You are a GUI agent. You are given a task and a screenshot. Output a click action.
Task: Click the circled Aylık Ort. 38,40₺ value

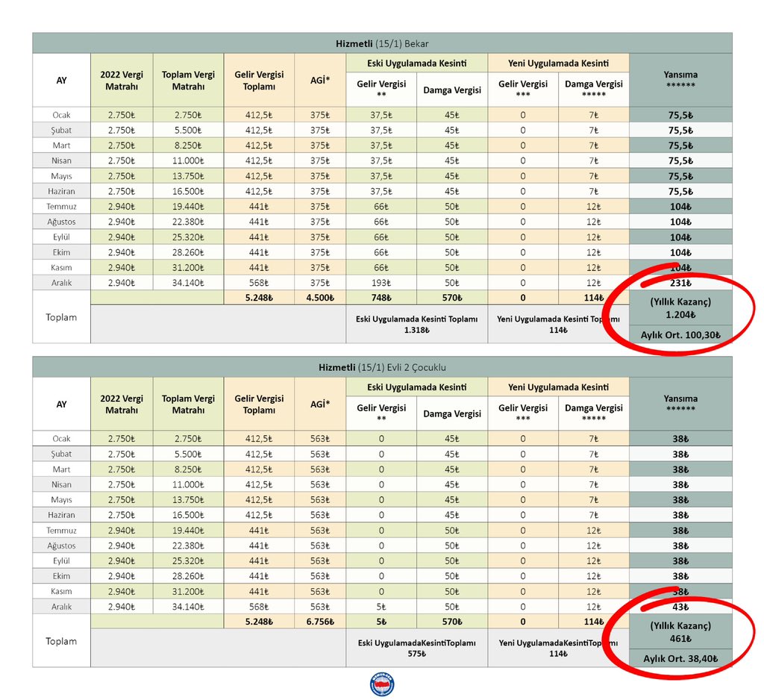pyautogui.click(x=680, y=659)
